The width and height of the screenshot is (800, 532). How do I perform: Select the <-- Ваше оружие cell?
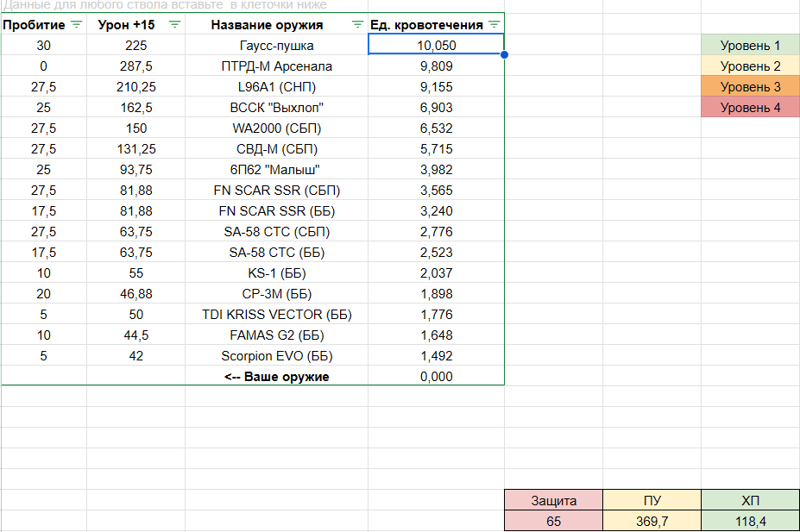(276, 377)
